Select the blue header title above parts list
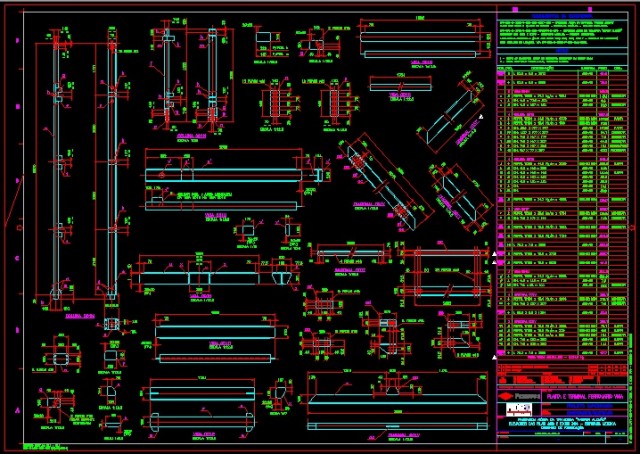Image resolution: width=640 pixels, height=454 pixels. (x=565, y=16)
